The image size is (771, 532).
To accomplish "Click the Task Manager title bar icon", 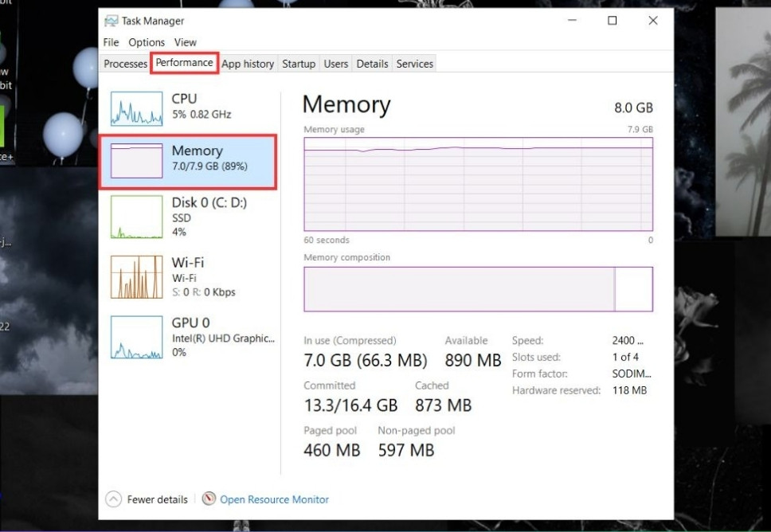I will coord(112,21).
